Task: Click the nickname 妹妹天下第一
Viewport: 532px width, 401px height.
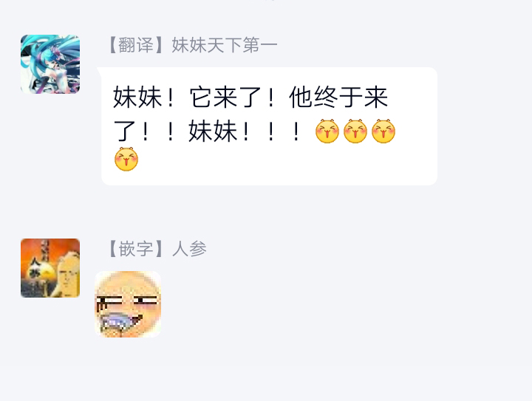Action: coord(225,45)
